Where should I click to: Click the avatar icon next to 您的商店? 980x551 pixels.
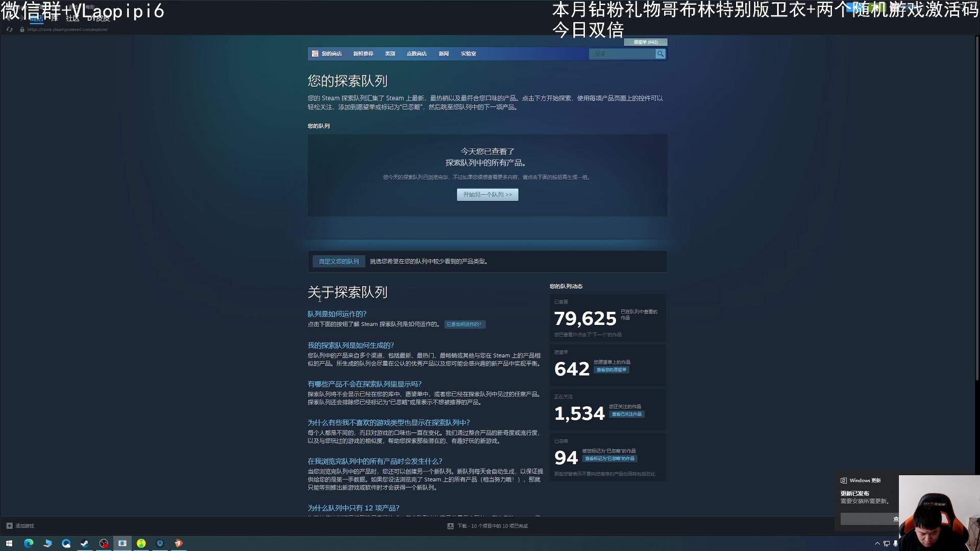point(315,54)
